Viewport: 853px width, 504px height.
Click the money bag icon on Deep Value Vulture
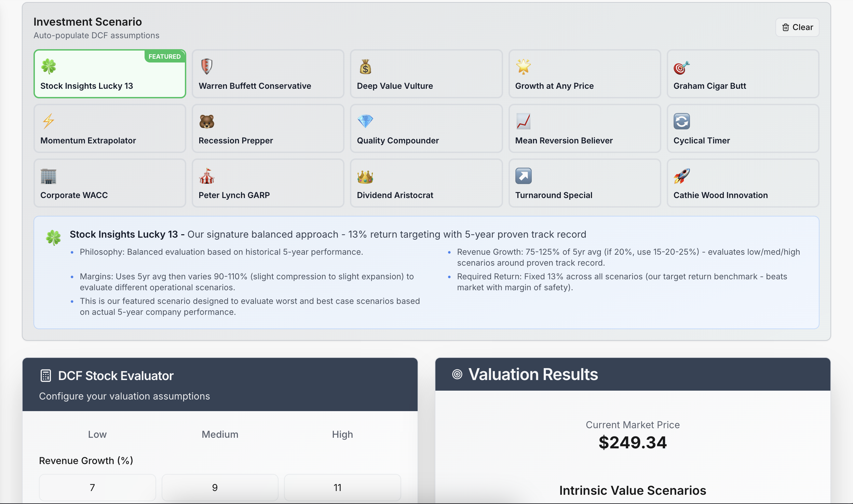coord(365,67)
